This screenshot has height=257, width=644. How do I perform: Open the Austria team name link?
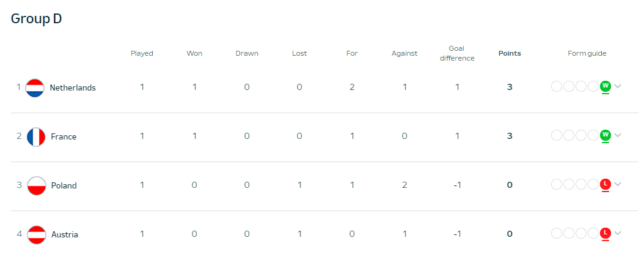65,234
